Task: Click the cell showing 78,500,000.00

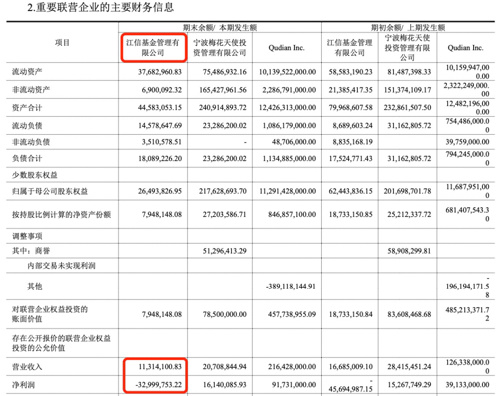Action: tap(225, 314)
